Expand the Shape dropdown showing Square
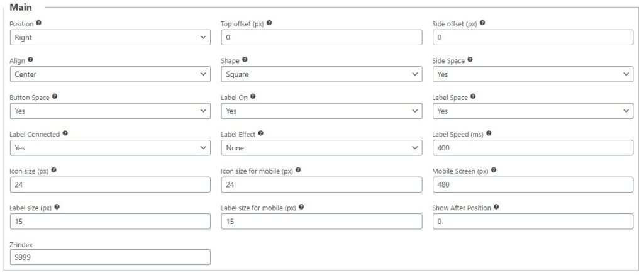 pos(321,74)
